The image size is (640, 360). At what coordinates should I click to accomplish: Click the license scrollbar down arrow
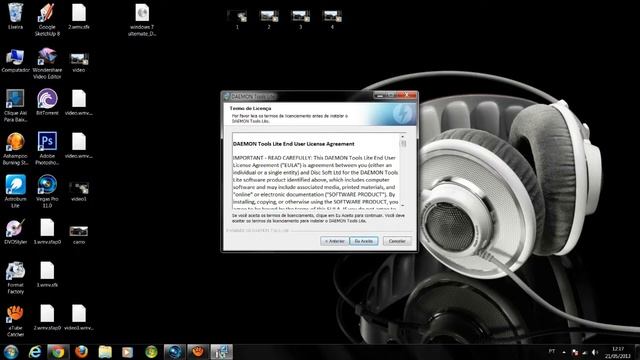click(x=403, y=205)
